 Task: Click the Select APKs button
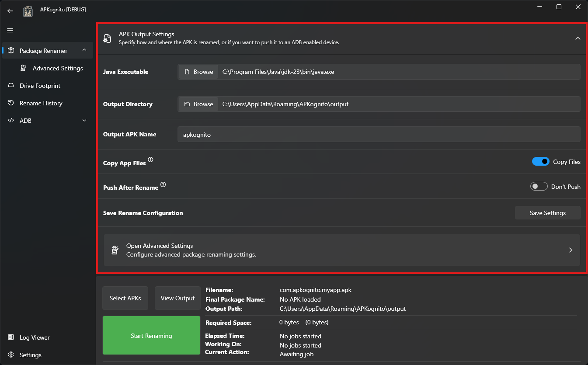tap(125, 298)
